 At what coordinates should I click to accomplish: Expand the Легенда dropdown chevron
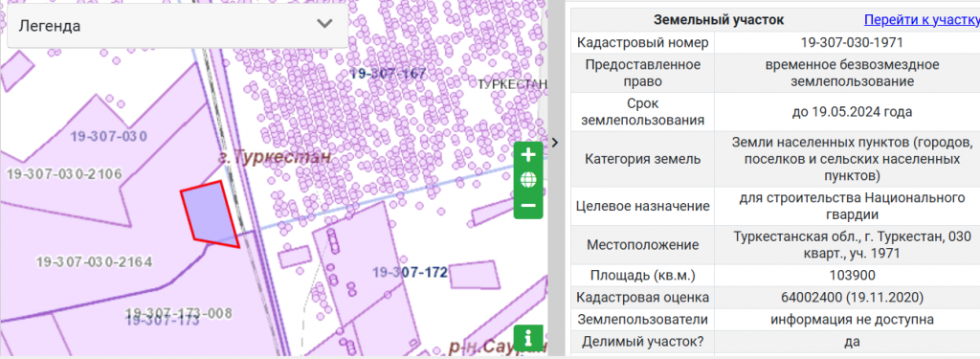tap(324, 24)
